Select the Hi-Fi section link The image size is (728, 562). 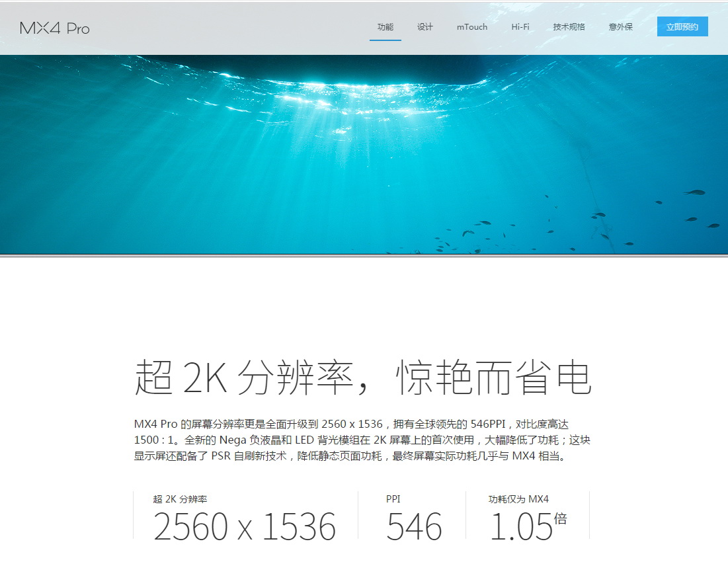[x=520, y=27]
